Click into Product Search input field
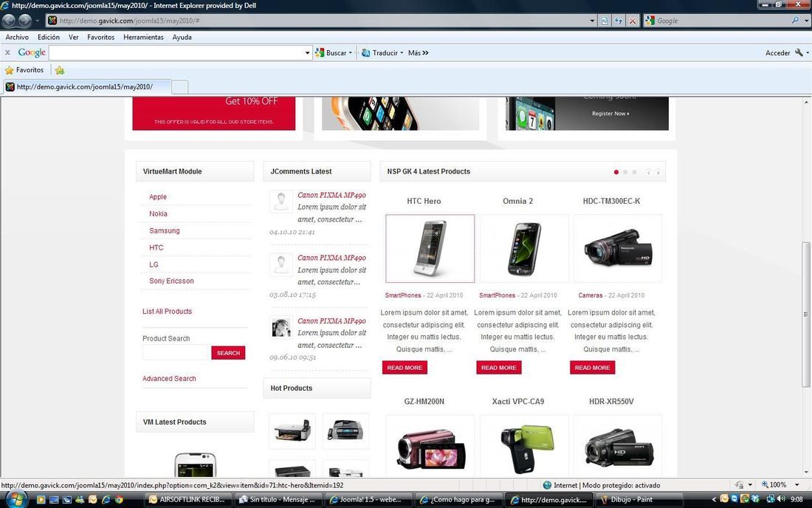Screen dimensions: 812x508 (176, 353)
